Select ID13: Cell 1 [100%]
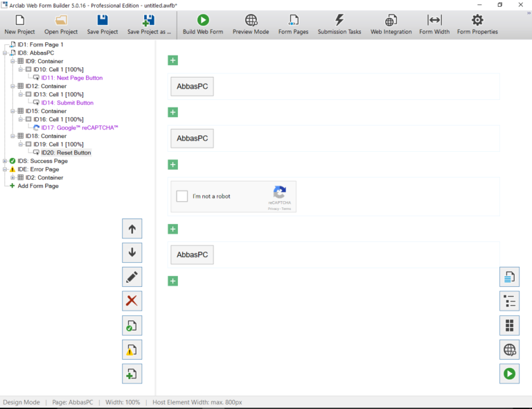This screenshot has height=409, width=532. (58, 94)
